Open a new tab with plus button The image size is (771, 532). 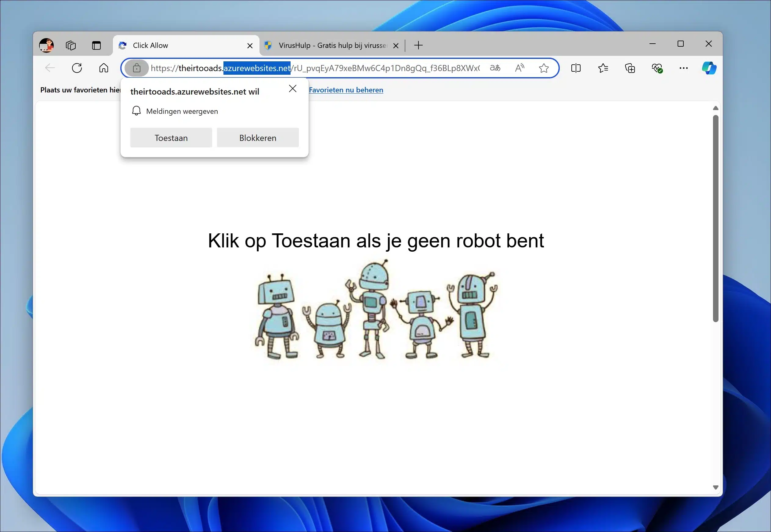tap(418, 45)
